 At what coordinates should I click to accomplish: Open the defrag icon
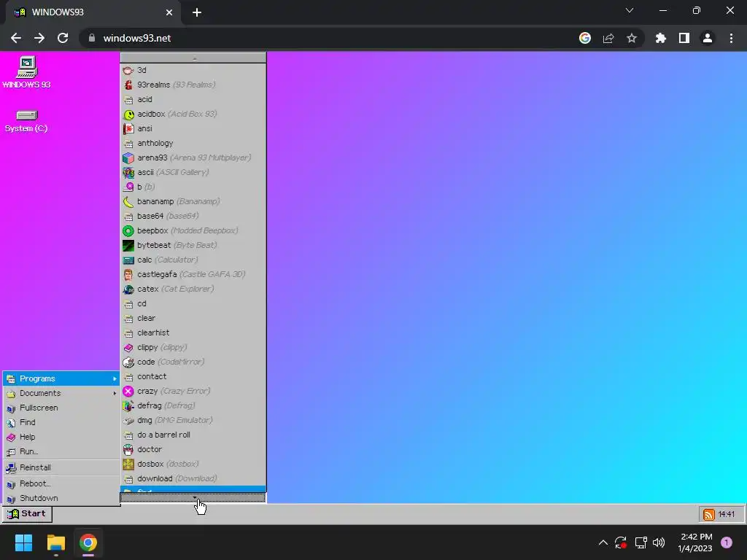tap(128, 405)
